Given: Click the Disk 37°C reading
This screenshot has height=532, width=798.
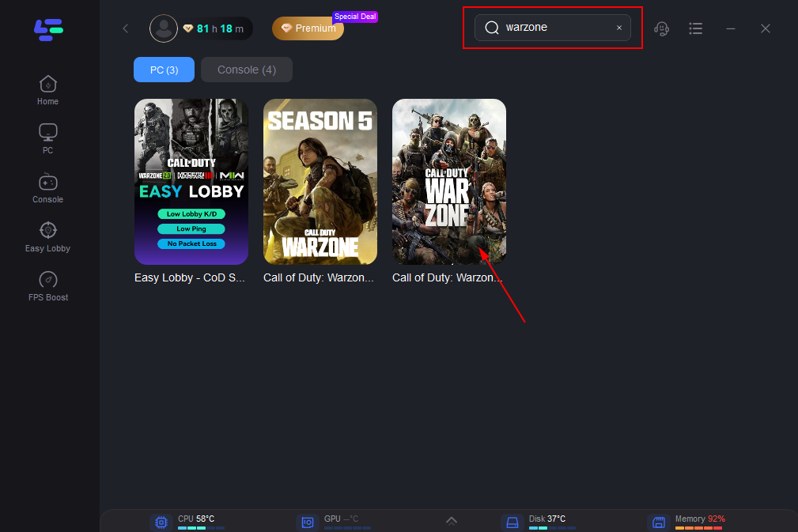Looking at the screenshot, I should tap(547, 519).
